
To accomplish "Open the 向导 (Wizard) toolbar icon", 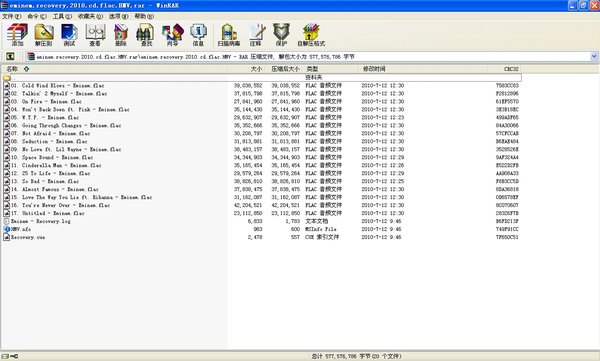I will coord(173,34).
